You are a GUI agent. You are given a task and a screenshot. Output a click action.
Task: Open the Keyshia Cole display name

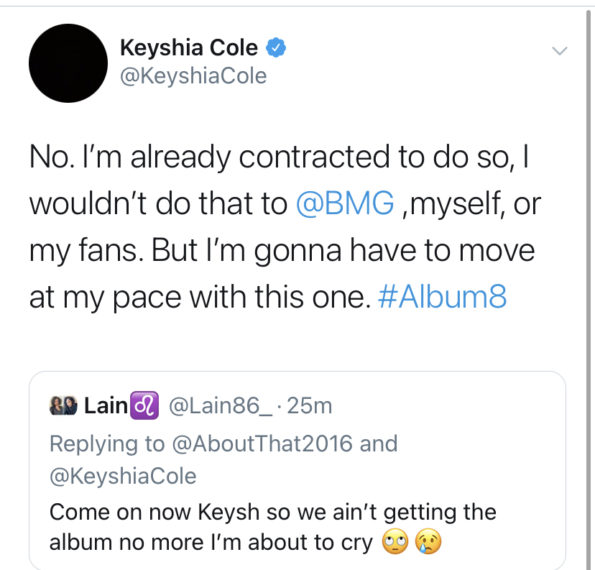pyautogui.click(x=189, y=48)
